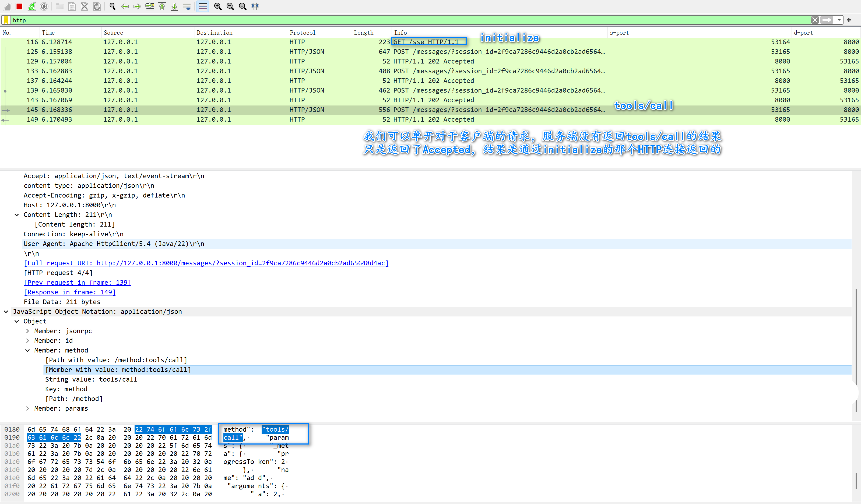Toggle auto-scroll to last packet during capture
This screenshot has width=861, height=504.
tap(187, 6)
